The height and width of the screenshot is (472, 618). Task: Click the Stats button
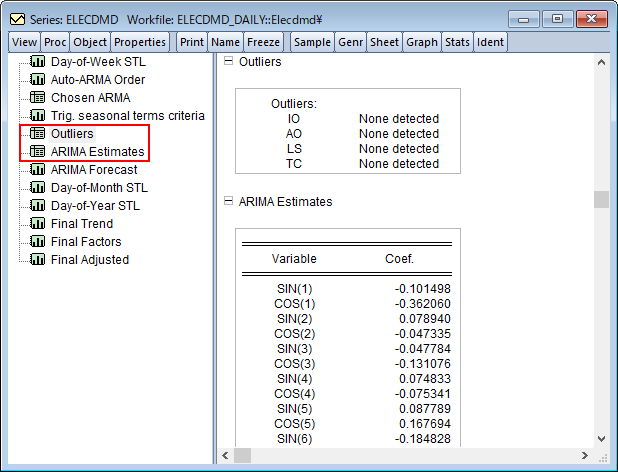pyautogui.click(x=457, y=42)
